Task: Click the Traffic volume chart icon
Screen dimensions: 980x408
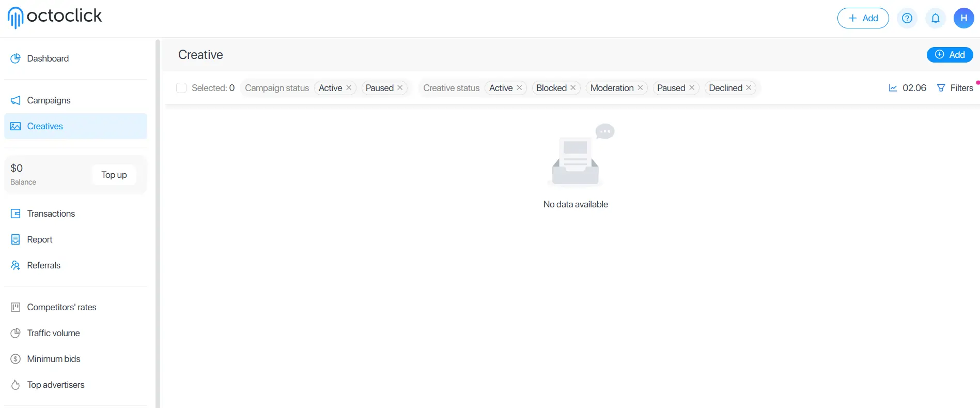Action: point(15,333)
